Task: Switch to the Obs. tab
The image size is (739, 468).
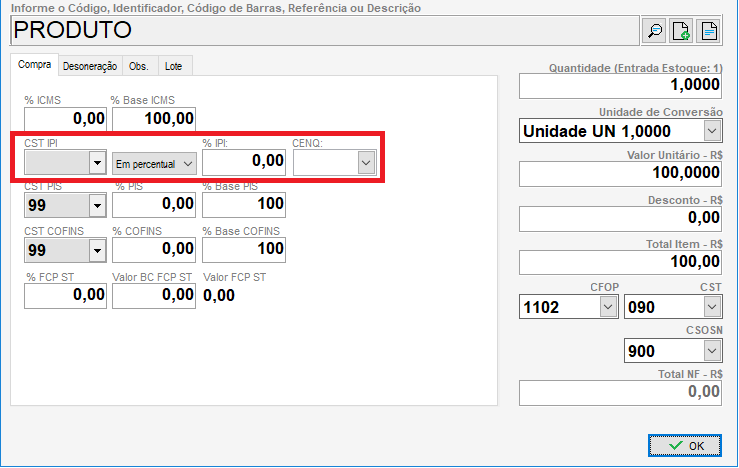Action: [x=139, y=66]
